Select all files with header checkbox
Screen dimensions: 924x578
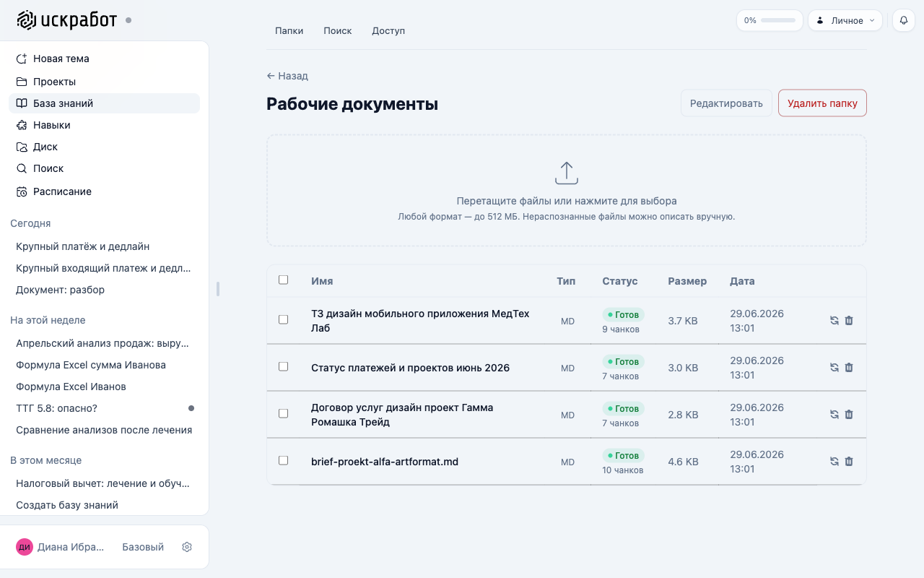(283, 280)
